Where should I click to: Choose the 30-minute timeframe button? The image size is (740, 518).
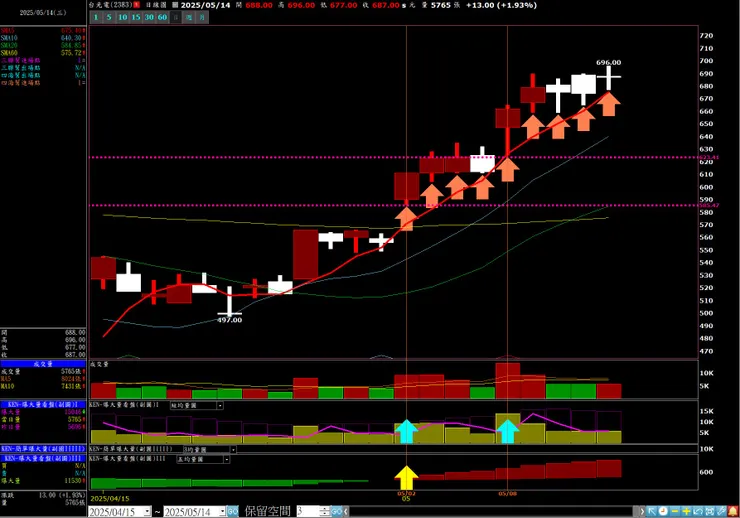pos(149,17)
